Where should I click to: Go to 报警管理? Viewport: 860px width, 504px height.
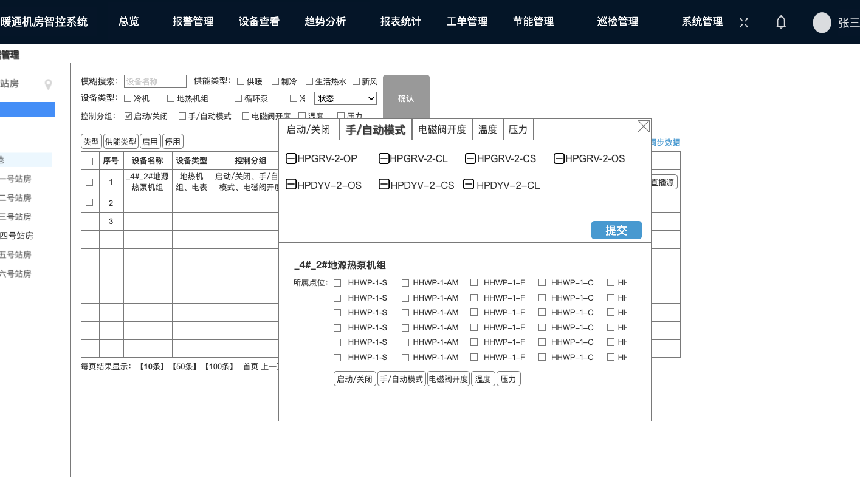(193, 22)
